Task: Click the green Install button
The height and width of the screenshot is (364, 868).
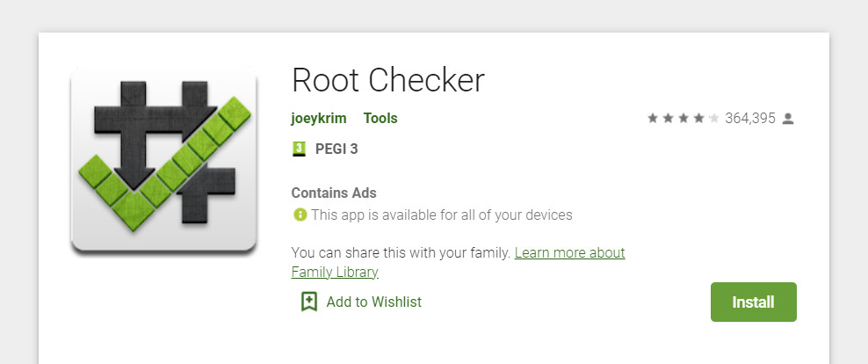Action: point(754,302)
